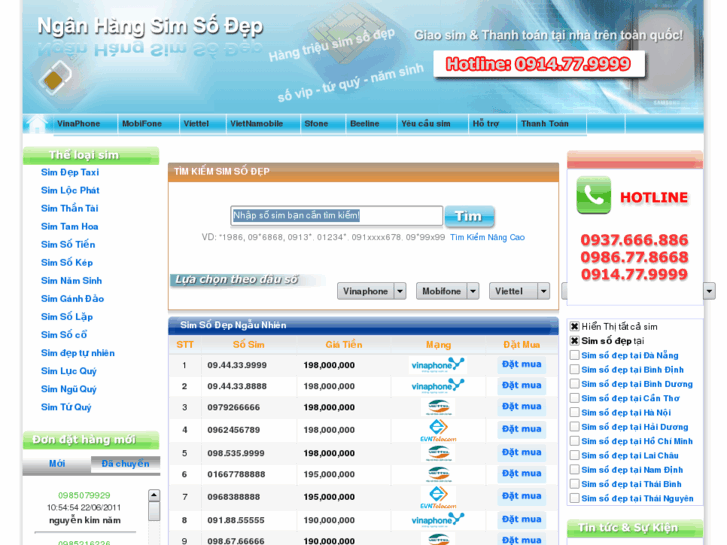The image size is (727, 545).
Task: Open 'Tìm Kiếm Nâng Cao' link
Action: [487, 237]
